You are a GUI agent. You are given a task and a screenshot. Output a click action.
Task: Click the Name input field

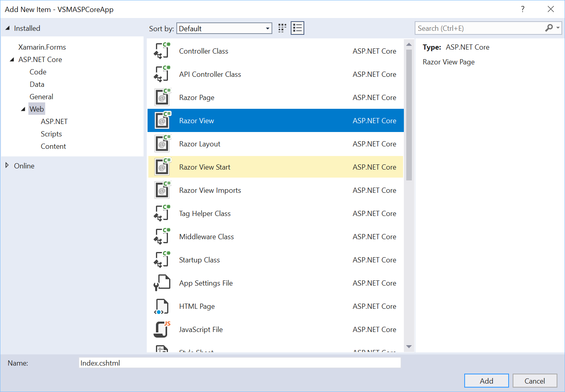(x=240, y=363)
